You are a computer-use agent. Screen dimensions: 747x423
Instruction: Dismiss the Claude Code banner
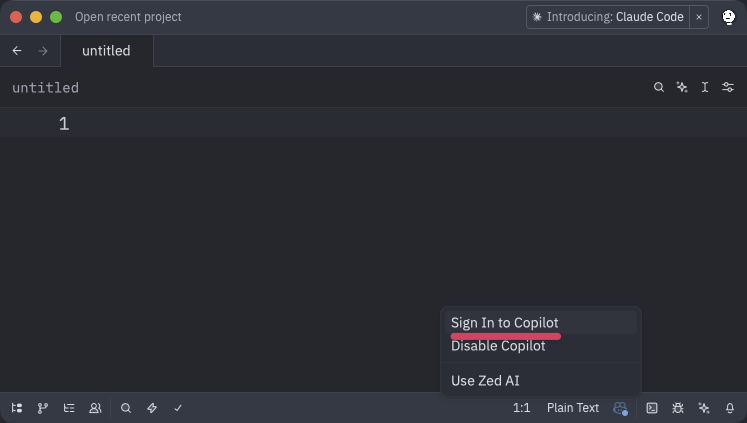click(x=699, y=17)
